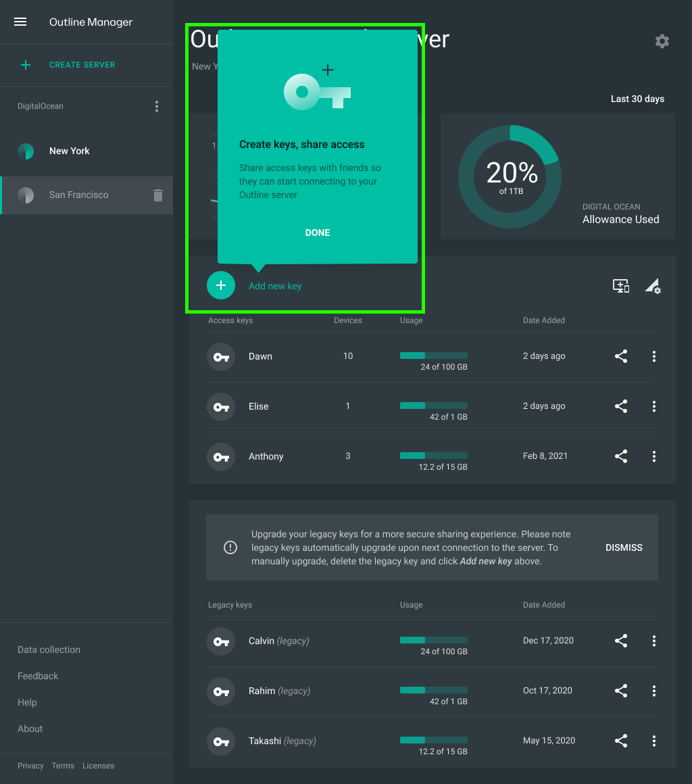Share Anthony's access key
Viewport: 692px width, 784px height.
point(621,456)
